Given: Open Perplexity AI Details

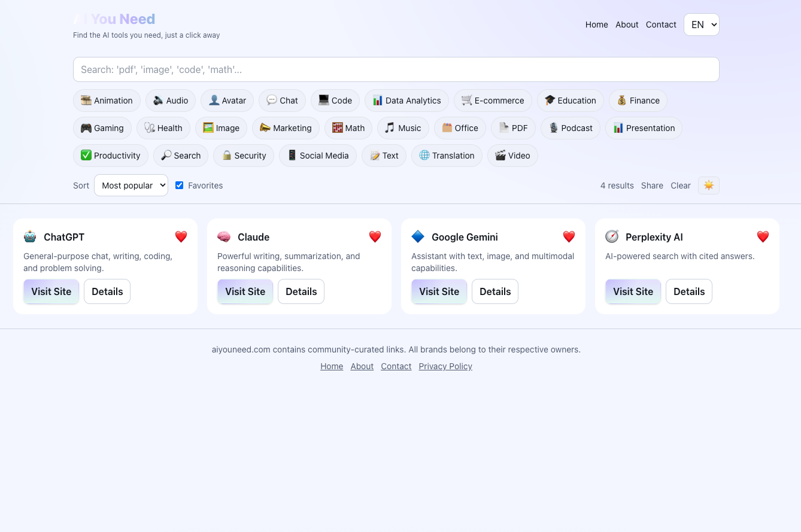Looking at the screenshot, I should click(689, 291).
